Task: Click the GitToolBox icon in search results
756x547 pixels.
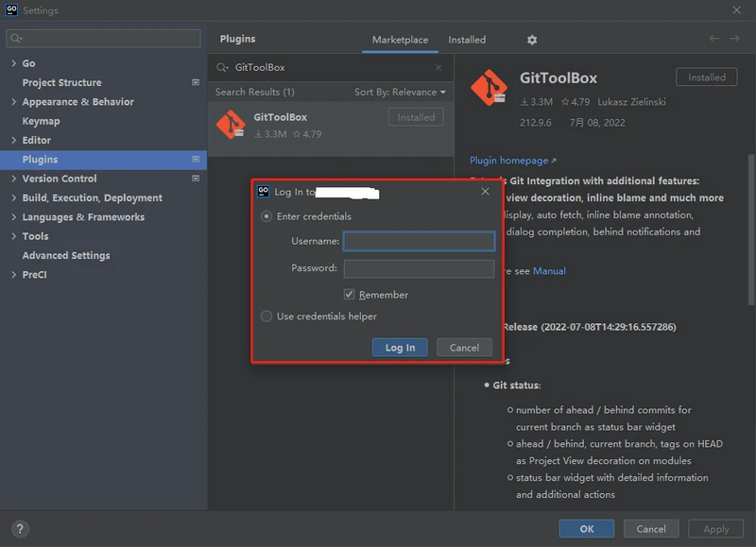Action: click(x=231, y=125)
